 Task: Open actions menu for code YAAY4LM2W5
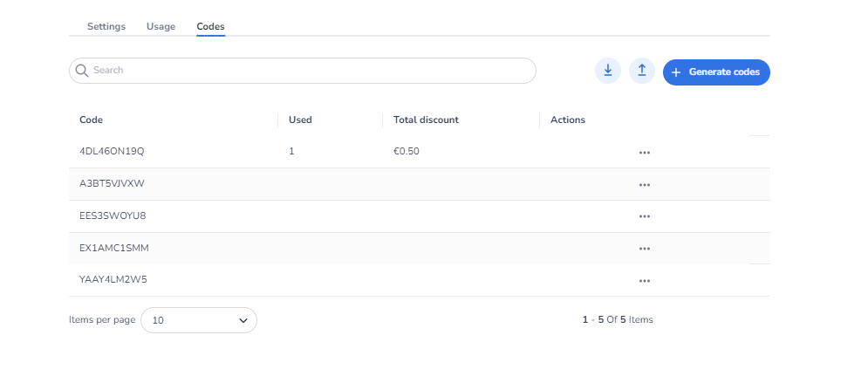(x=644, y=281)
